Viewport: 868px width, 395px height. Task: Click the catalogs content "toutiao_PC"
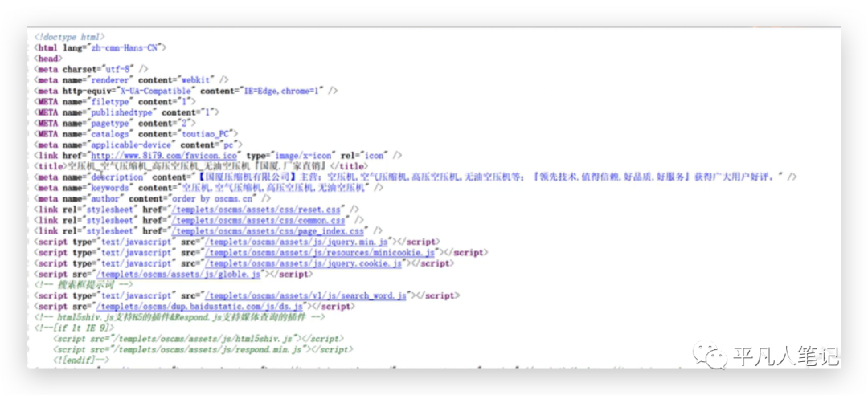(x=206, y=134)
